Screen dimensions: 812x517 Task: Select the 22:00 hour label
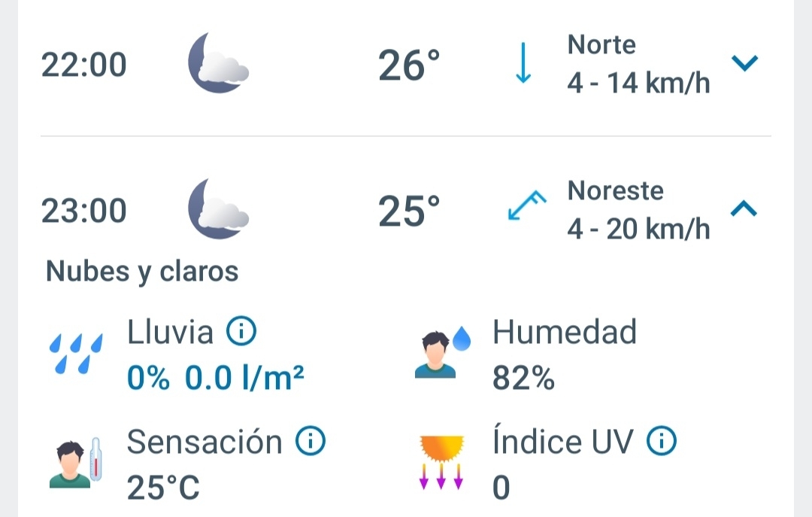pos(84,65)
